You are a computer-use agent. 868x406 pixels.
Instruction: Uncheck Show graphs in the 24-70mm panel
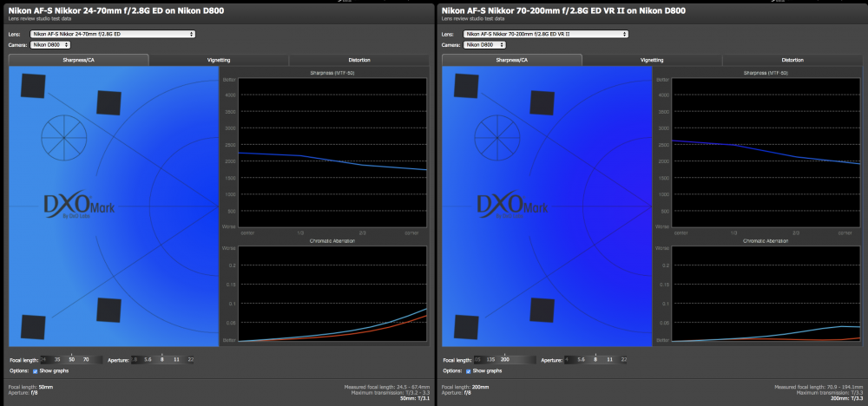pyautogui.click(x=36, y=370)
